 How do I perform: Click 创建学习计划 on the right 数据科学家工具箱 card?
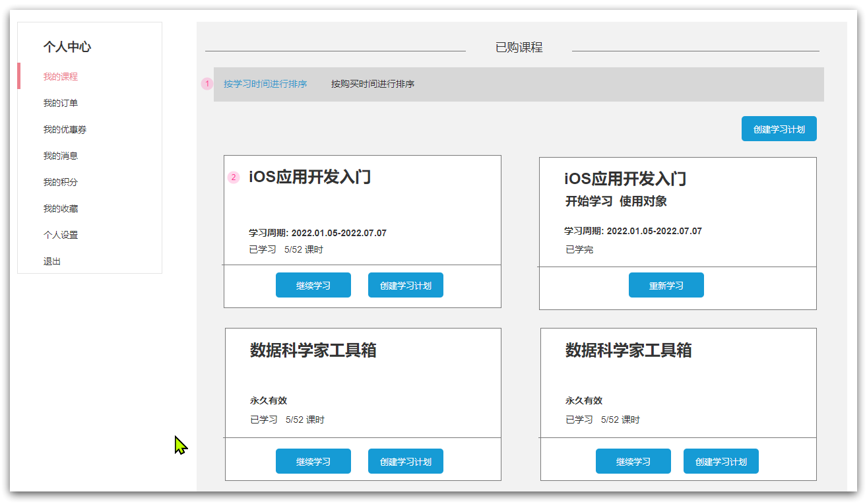point(721,461)
